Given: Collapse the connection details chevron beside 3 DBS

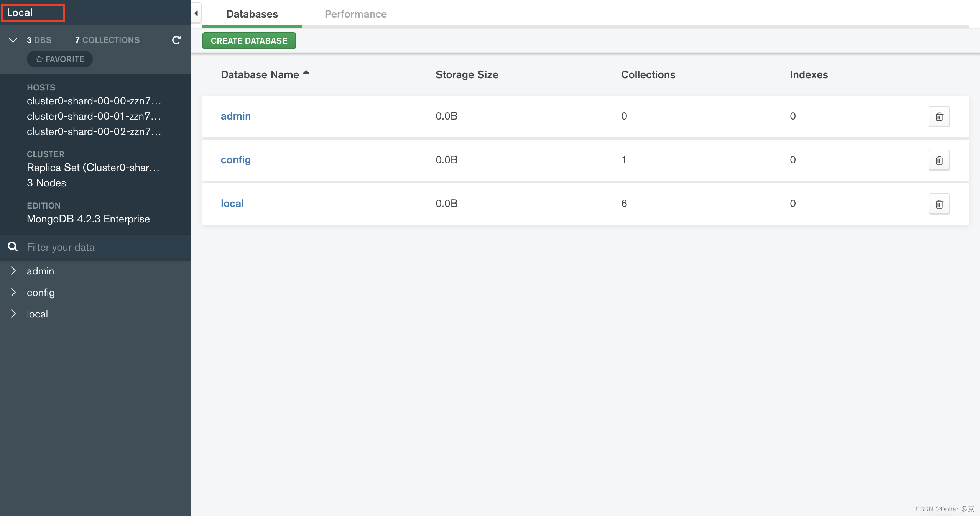Looking at the screenshot, I should pyautogui.click(x=13, y=40).
